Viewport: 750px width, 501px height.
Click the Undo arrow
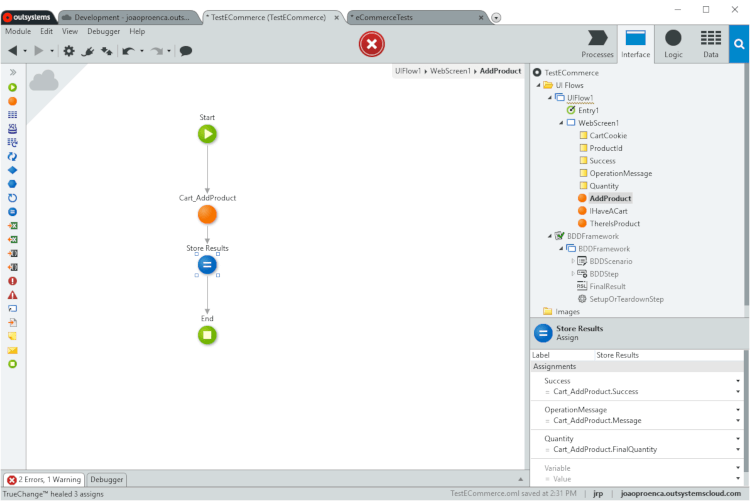coord(128,51)
